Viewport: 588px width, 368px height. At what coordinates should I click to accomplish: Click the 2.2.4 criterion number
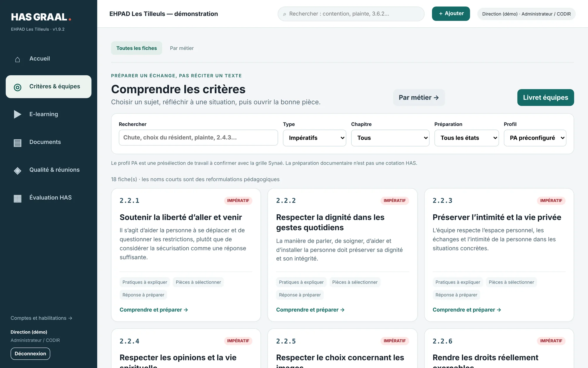click(x=129, y=341)
